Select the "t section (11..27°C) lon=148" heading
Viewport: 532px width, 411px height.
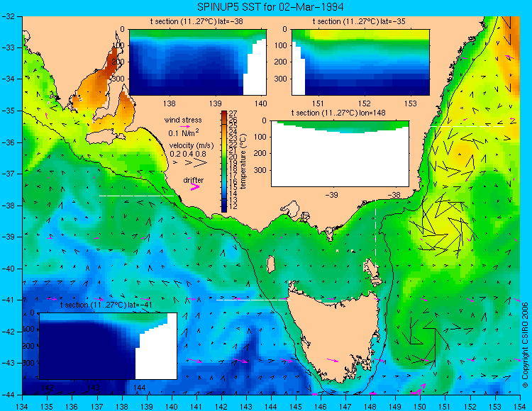338,113
